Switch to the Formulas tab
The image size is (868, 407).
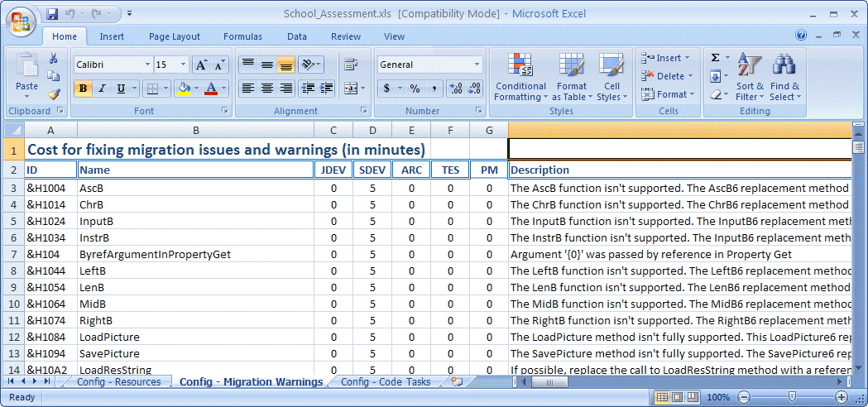(x=242, y=36)
